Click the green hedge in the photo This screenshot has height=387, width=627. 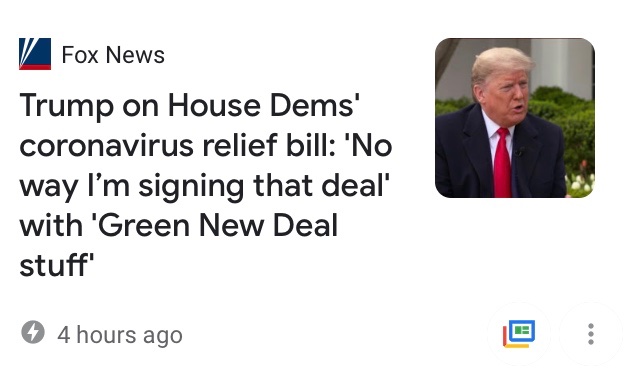[x=570, y=128]
